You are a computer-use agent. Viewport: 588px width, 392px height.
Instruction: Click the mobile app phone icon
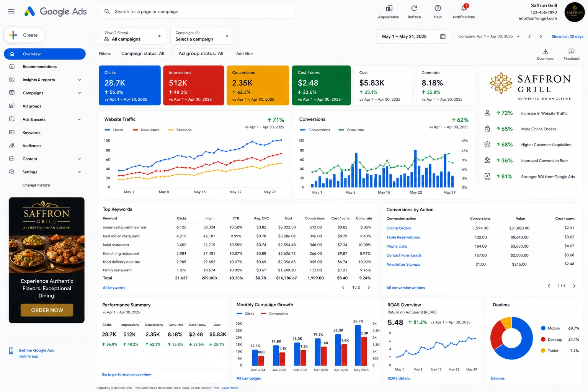click(11, 351)
